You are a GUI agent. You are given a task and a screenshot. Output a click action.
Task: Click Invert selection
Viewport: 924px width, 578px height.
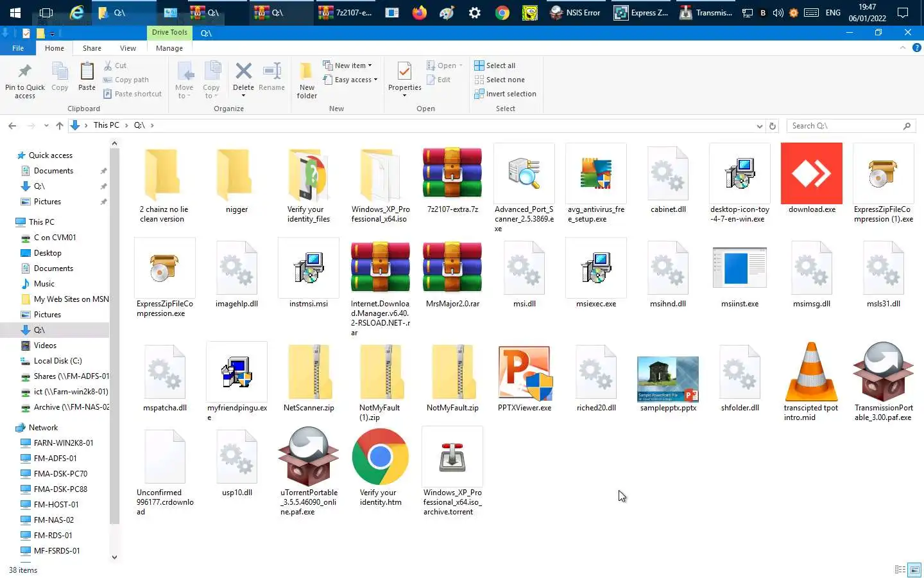[505, 94]
